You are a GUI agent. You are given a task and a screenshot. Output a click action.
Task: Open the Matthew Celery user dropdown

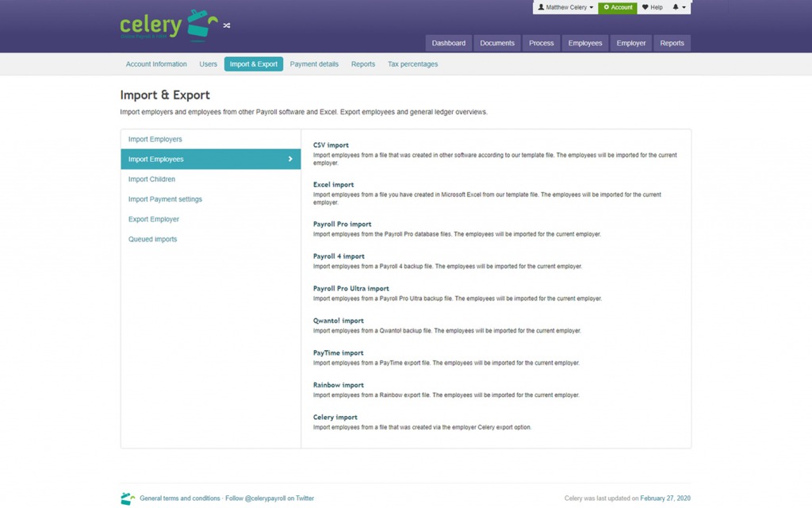(x=565, y=7)
